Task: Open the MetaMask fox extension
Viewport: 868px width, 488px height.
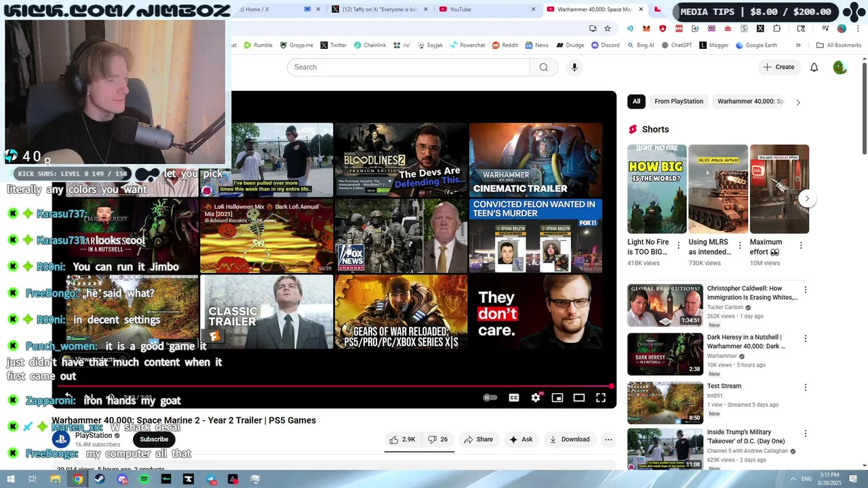Action: tap(646, 28)
